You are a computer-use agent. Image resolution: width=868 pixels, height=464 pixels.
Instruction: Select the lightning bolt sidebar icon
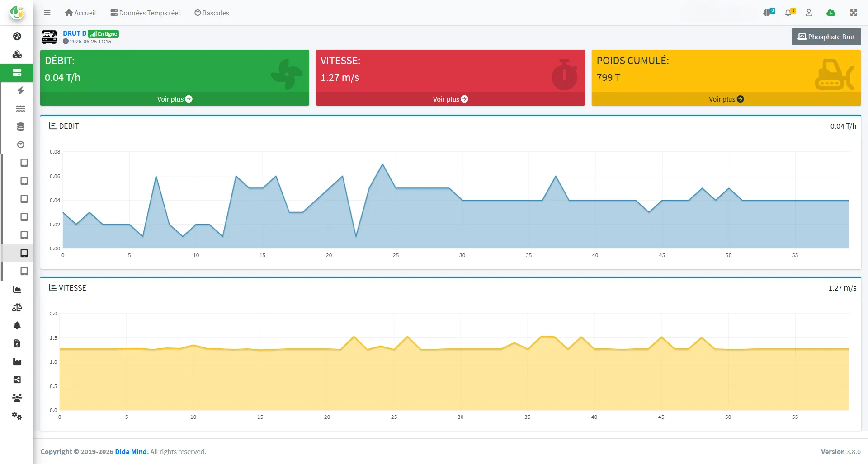click(20, 90)
